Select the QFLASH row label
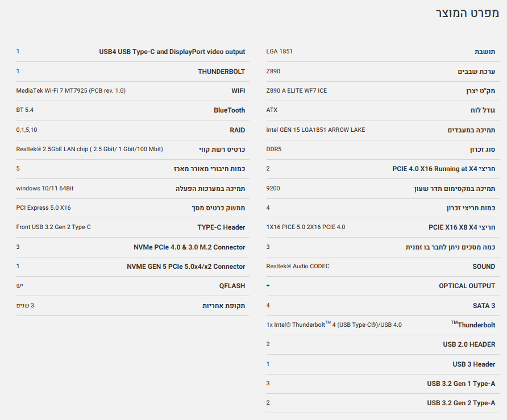The width and height of the screenshot is (507, 420). [x=232, y=286]
